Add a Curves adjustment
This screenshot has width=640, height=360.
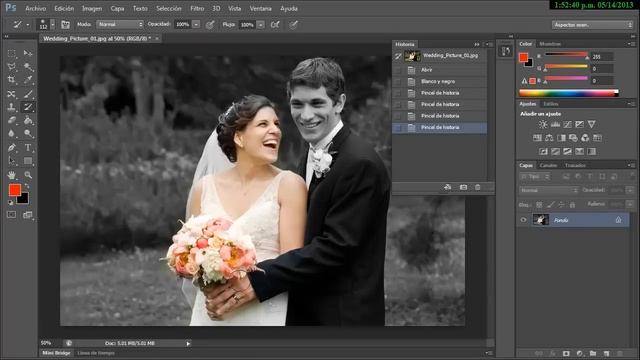coord(567,124)
